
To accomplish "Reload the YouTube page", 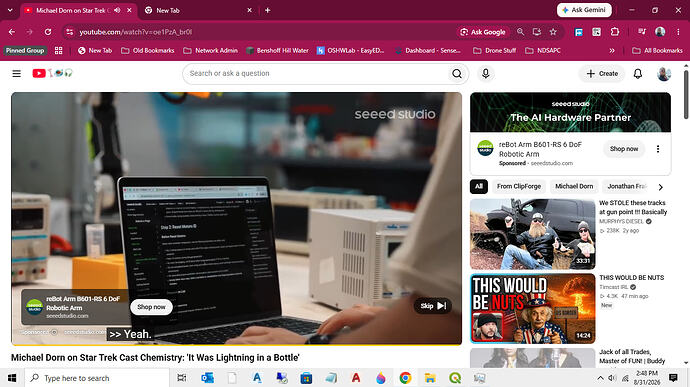I will [48, 32].
